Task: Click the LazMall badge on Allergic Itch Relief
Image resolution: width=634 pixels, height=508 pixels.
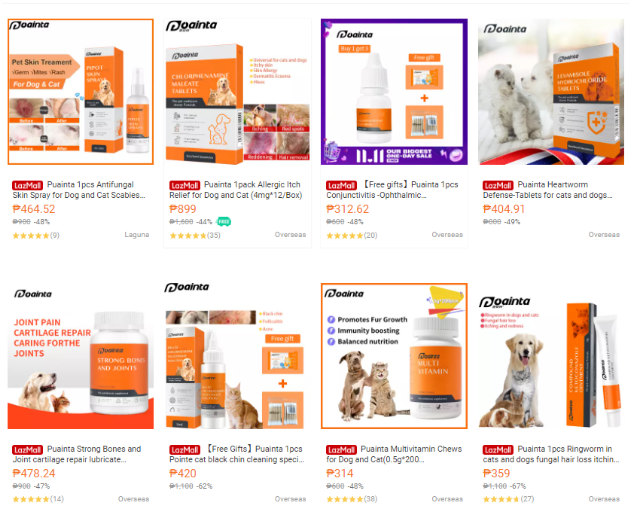Action: point(184,186)
